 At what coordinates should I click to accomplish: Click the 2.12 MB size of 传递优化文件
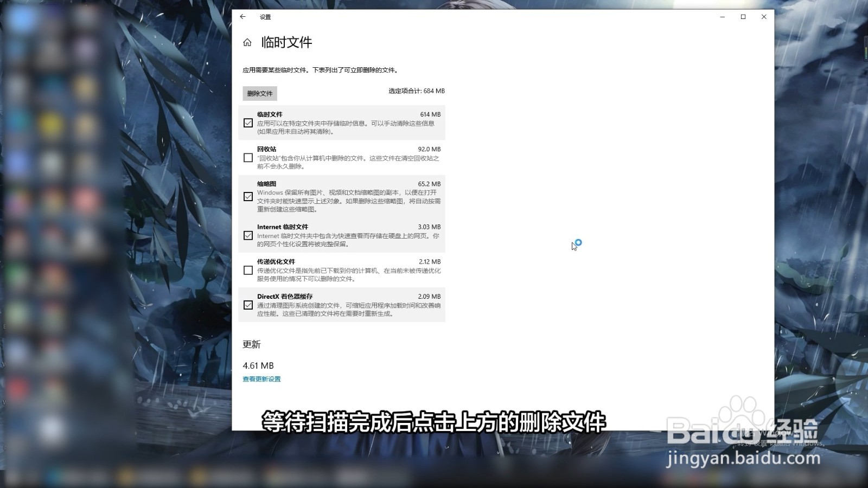click(430, 261)
